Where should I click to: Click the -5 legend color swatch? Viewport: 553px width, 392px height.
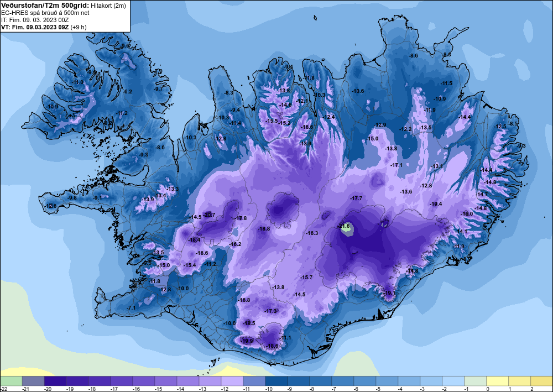(x=387, y=381)
